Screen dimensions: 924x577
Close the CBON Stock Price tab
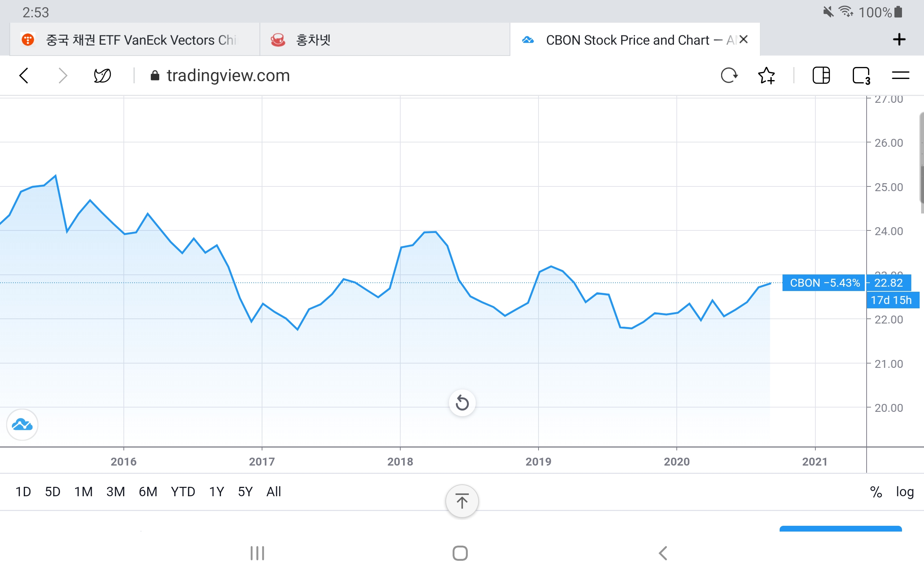click(x=743, y=39)
